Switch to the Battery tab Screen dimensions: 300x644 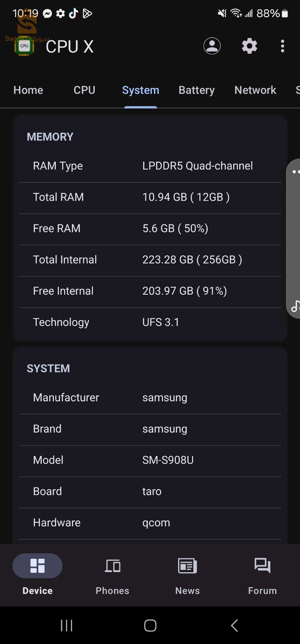(x=196, y=90)
